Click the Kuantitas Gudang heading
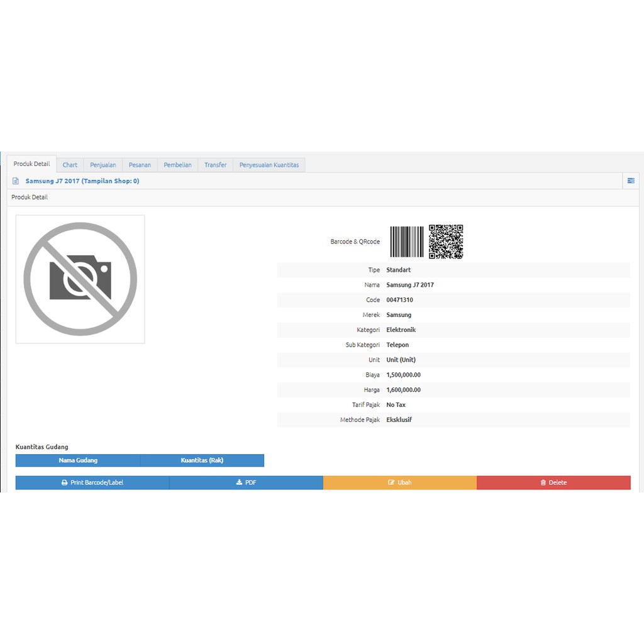 tap(42, 447)
